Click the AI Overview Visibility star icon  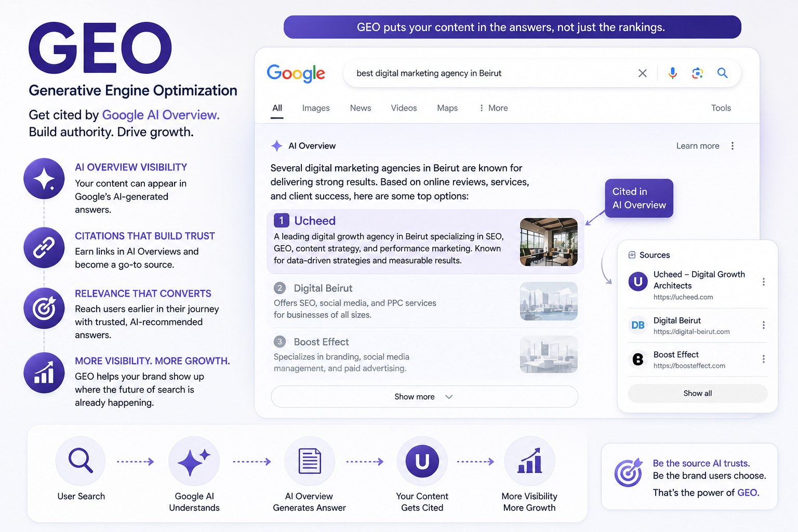click(x=44, y=179)
